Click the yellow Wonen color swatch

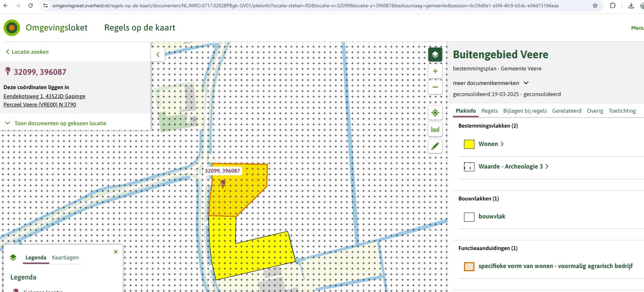coord(469,144)
